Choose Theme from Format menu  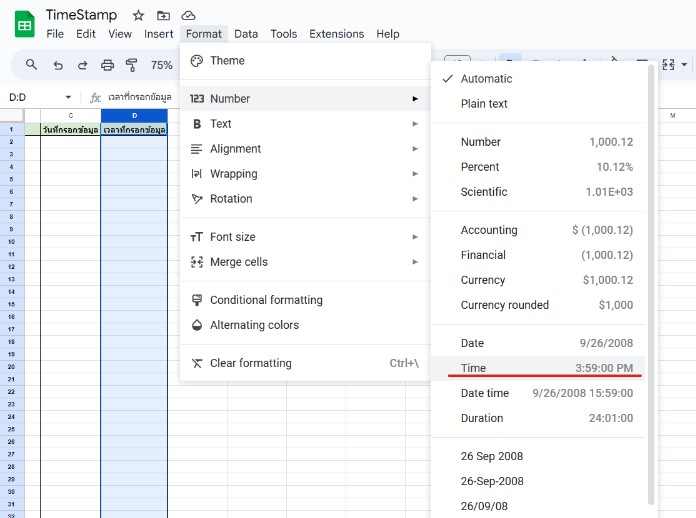(305, 61)
